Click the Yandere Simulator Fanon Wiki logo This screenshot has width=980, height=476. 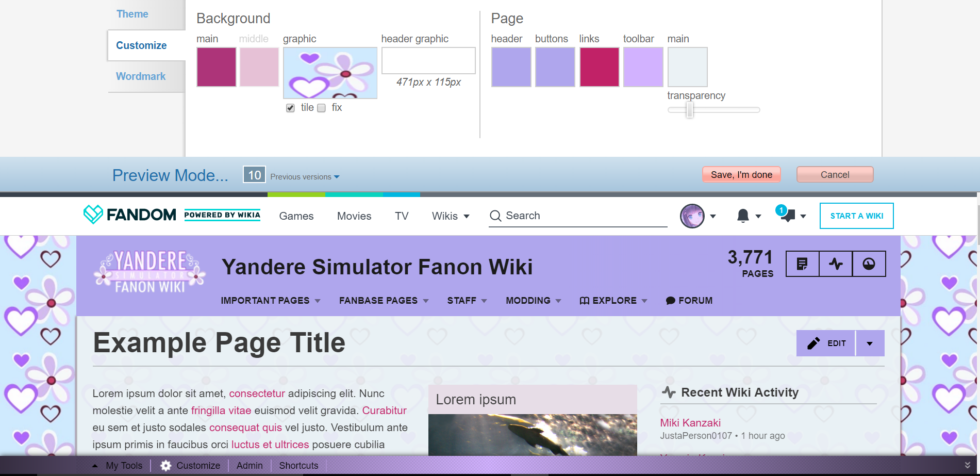[x=150, y=272]
